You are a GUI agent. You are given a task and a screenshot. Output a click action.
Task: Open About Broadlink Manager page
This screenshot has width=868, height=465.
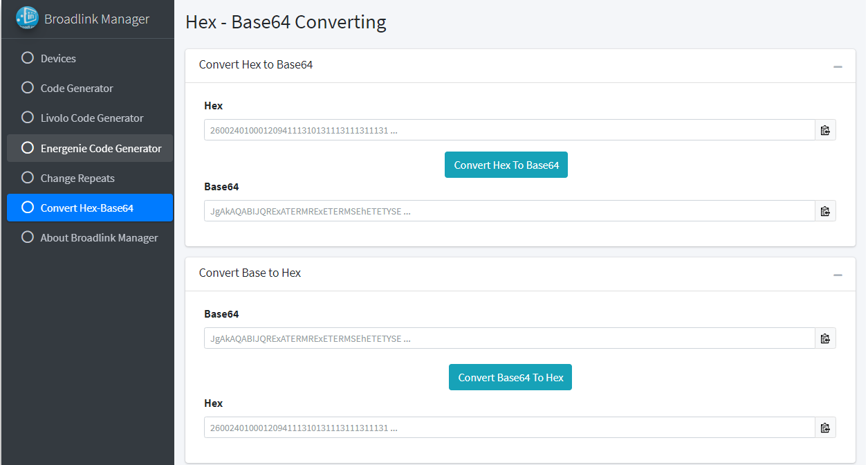[x=90, y=237]
